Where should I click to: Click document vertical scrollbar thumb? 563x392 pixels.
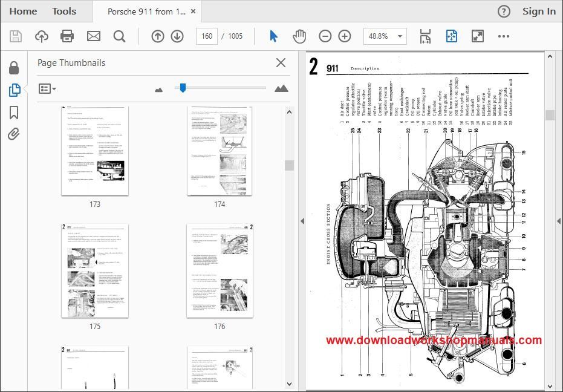coord(550,115)
